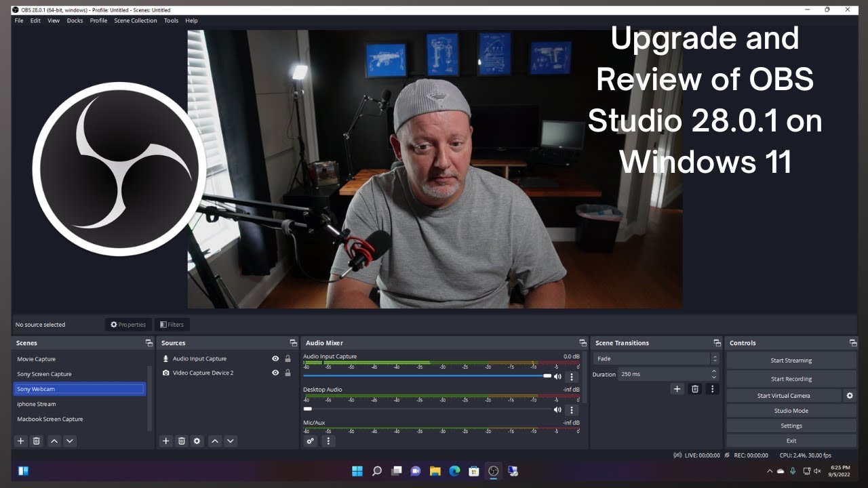Enable Studio Mode
Screen dimensions: 868x488
(791, 411)
